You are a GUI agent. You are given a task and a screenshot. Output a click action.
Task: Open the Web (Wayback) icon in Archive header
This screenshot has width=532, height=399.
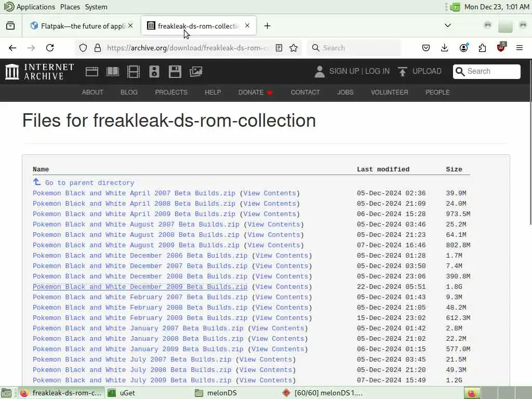tap(92, 72)
